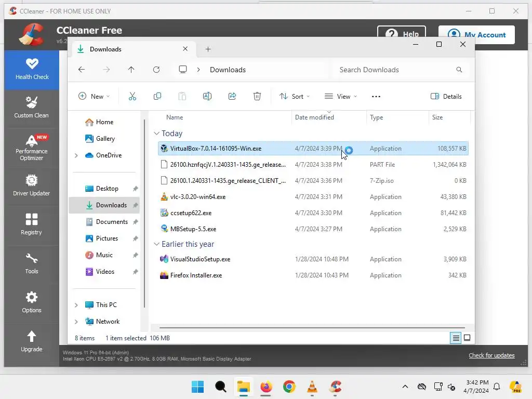The image size is (532, 399).
Task: Expand the OneDrive tree node
Action: [x=76, y=155]
